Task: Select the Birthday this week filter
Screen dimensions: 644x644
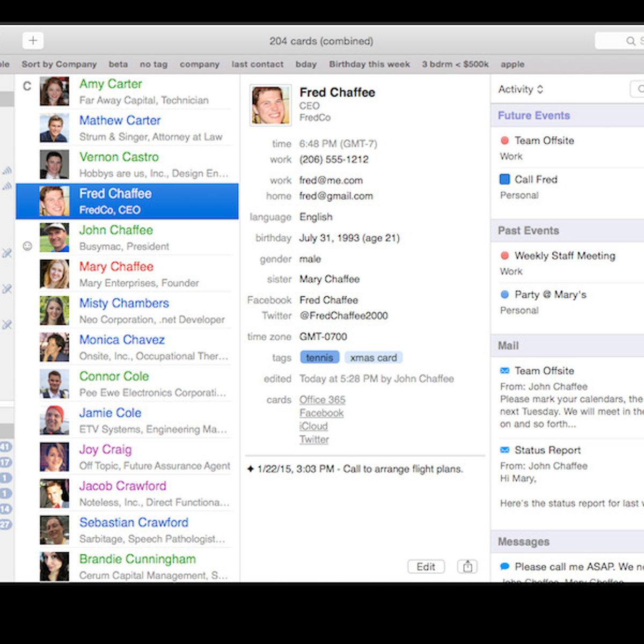Action: [x=369, y=64]
